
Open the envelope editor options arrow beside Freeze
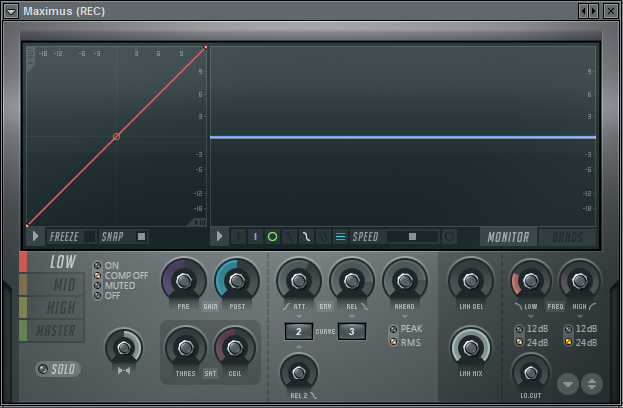(x=35, y=236)
